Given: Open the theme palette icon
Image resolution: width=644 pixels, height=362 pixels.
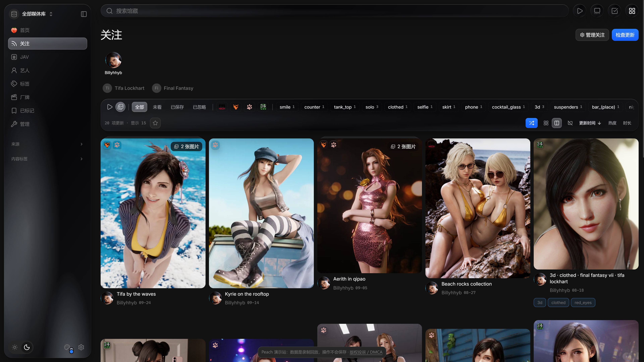Looking at the screenshot, I should 67,347.
